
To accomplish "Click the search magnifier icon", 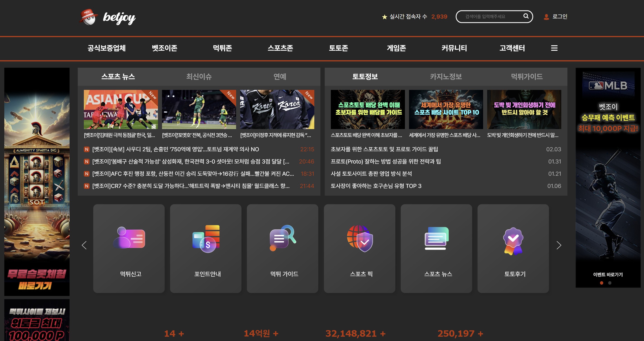I will tap(526, 16).
